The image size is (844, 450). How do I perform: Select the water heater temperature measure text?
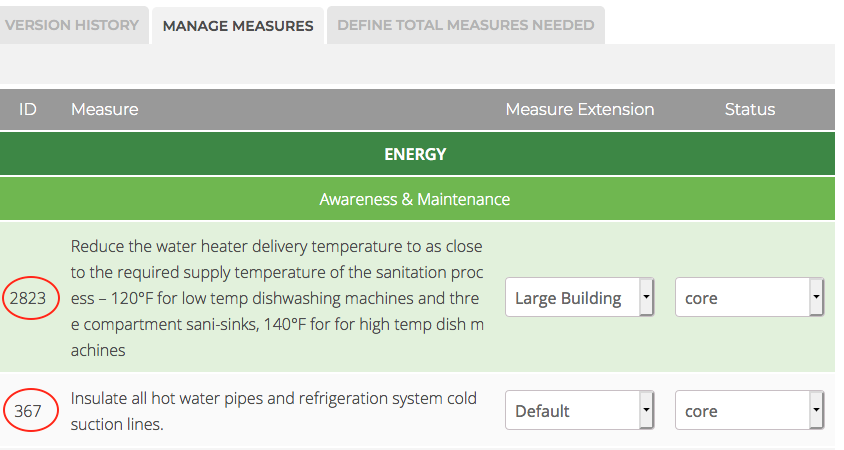pos(277,298)
